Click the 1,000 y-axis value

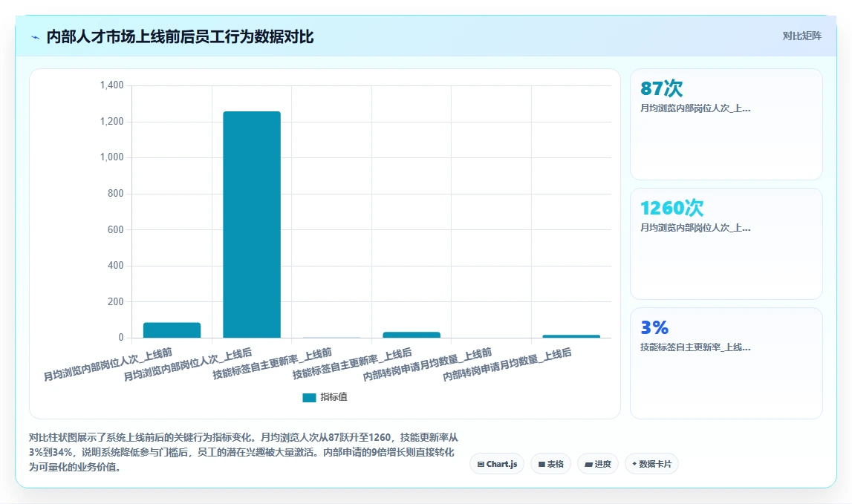(112, 157)
